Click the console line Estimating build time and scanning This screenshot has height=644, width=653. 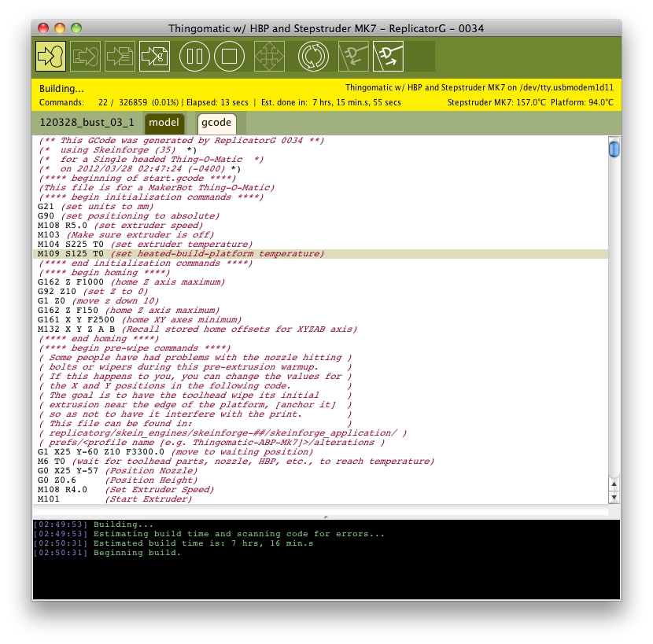239,534
